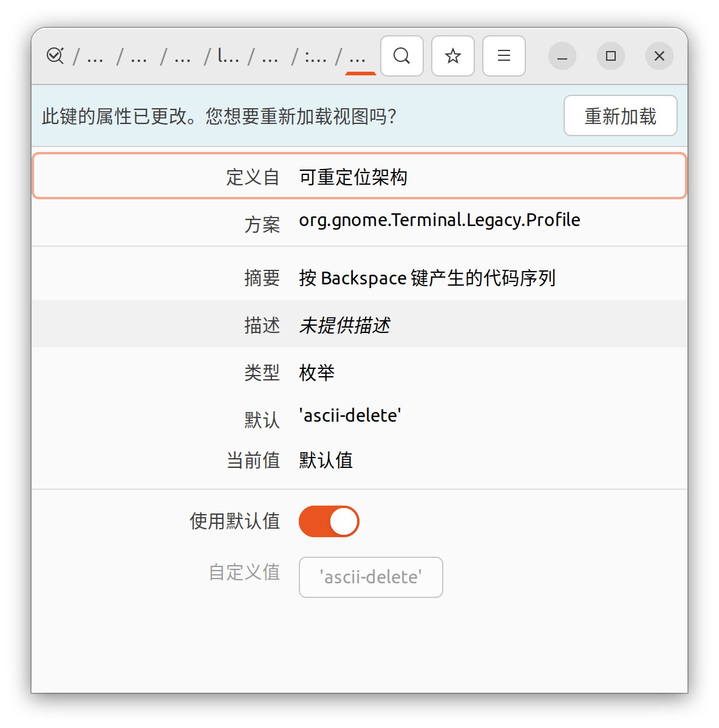Image resolution: width=719 pixels, height=728 pixels.
Task: Click the dconf root icon in the path bar
Action: [x=55, y=56]
